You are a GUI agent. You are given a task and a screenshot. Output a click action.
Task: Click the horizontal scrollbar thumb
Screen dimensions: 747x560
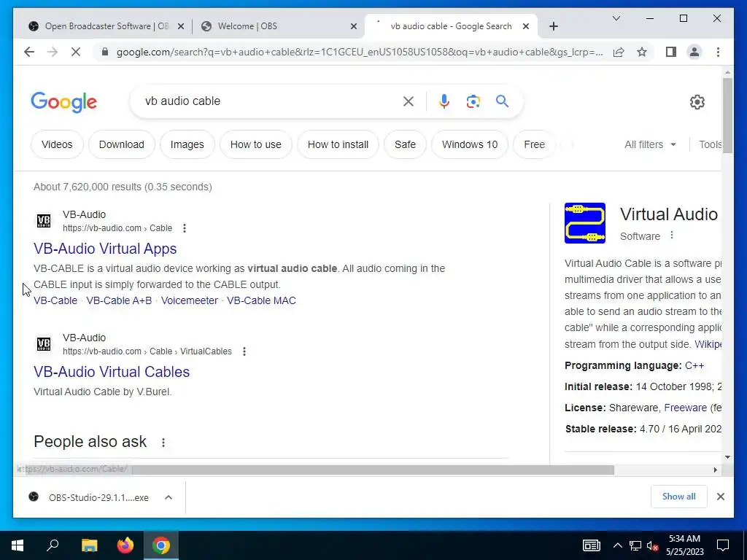tap(373, 470)
